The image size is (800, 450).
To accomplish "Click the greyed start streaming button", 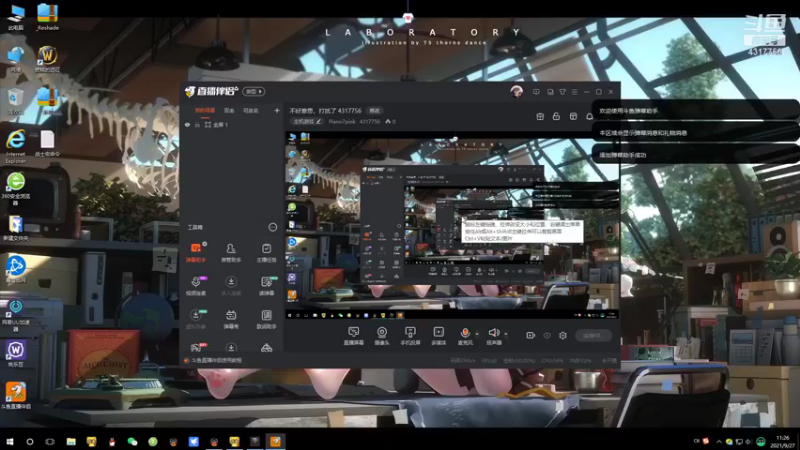I will tap(593, 335).
